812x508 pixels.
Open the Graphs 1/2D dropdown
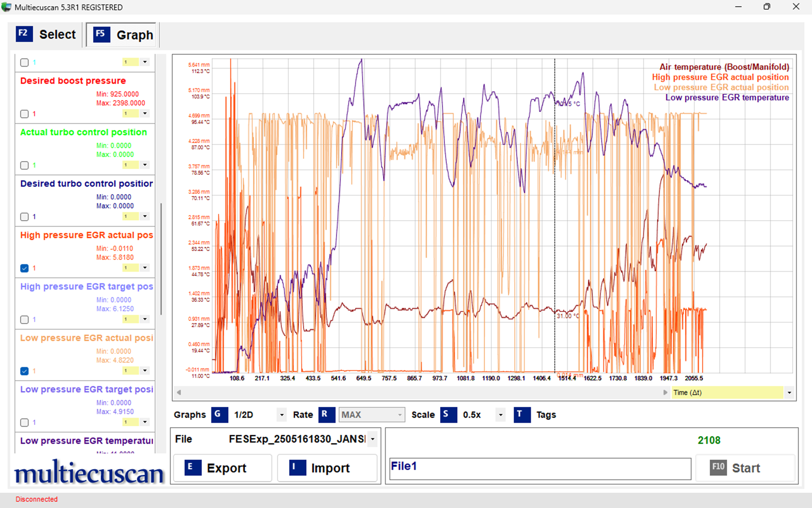(282, 415)
